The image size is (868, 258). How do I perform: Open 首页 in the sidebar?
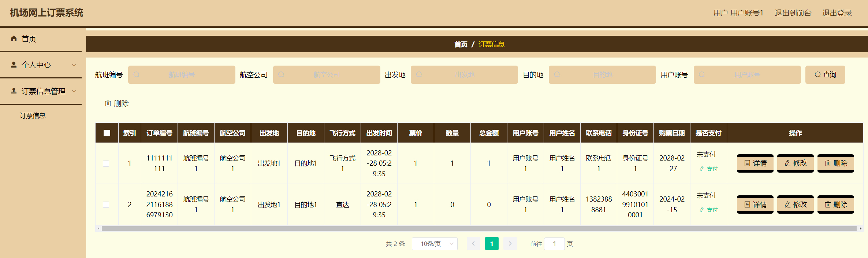click(41, 38)
